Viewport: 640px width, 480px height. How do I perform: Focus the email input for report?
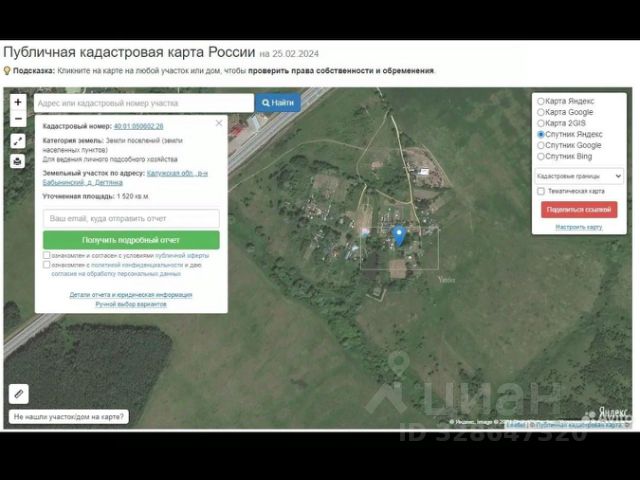(x=131, y=219)
